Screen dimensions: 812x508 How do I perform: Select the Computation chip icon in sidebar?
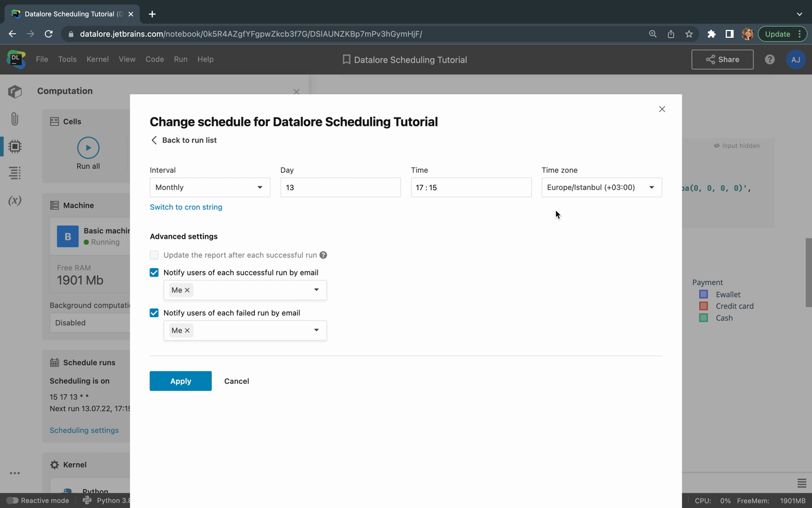pos(15,147)
